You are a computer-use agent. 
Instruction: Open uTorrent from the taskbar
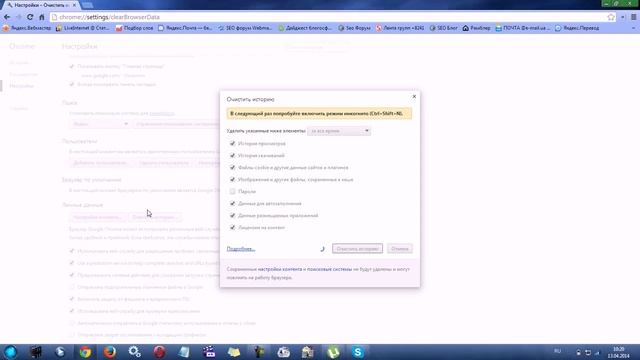[333, 352]
